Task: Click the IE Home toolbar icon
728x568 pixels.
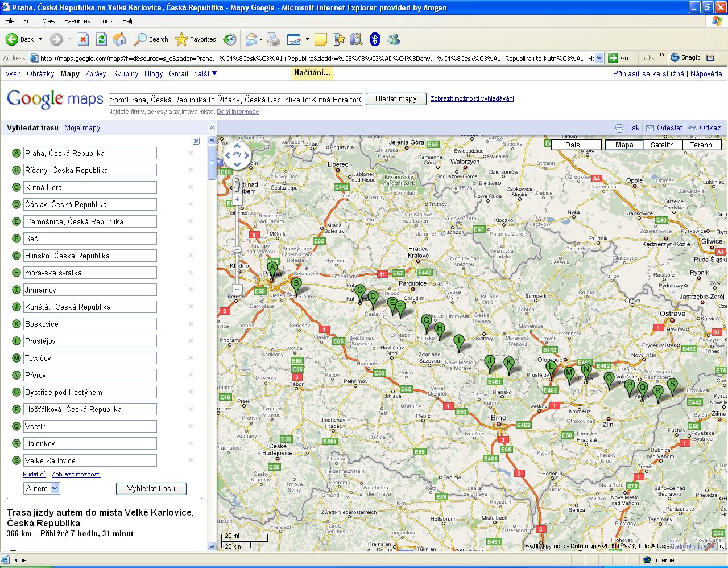Action: click(x=119, y=39)
